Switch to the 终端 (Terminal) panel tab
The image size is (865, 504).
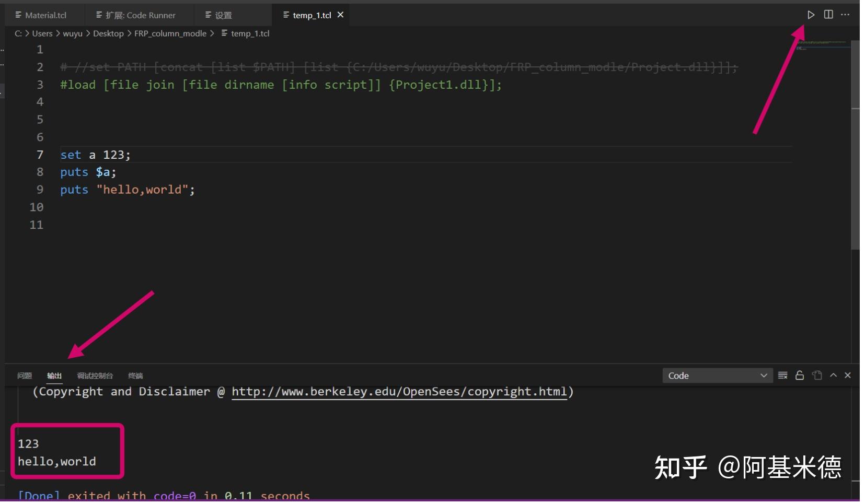135,376
